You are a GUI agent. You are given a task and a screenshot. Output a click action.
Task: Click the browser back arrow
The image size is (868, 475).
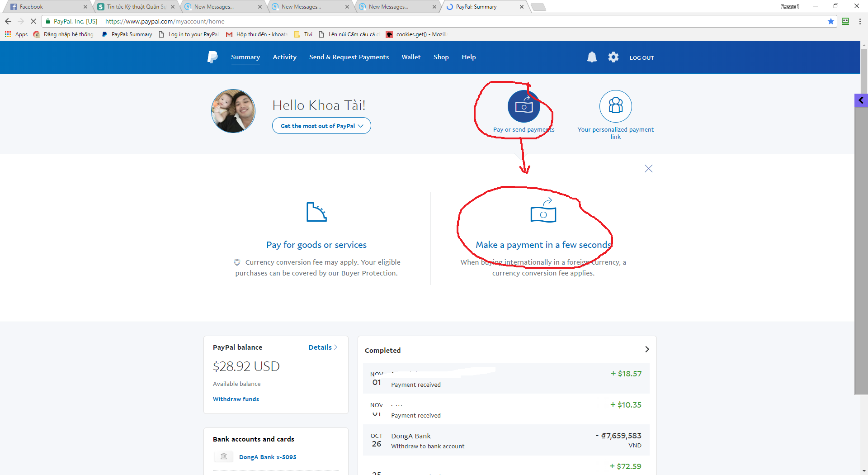coord(8,21)
